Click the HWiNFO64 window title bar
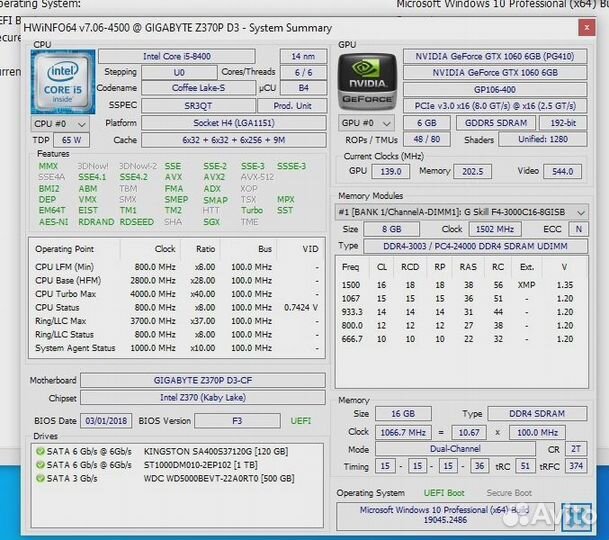This screenshot has width=609, height=540. [x=299, y=28]
